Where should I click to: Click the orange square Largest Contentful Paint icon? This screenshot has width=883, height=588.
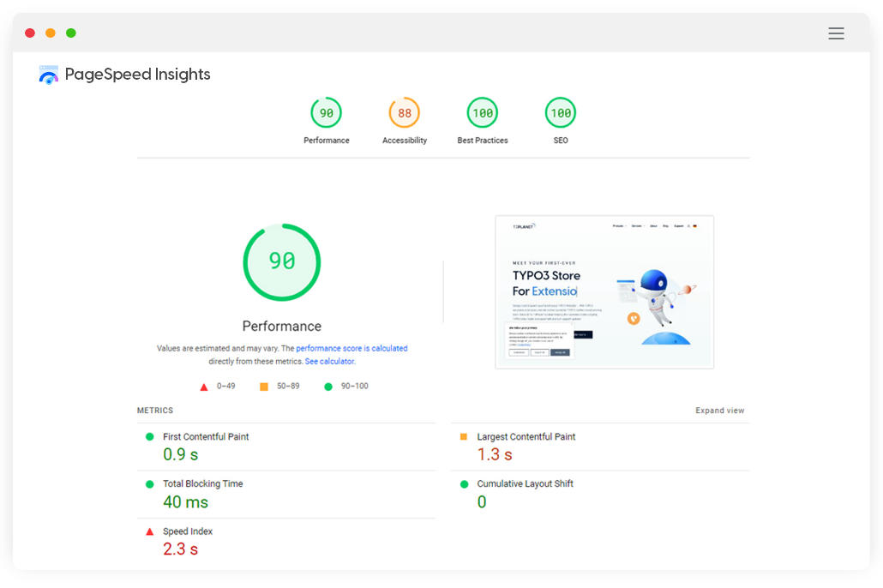click(x=464, y=436)
